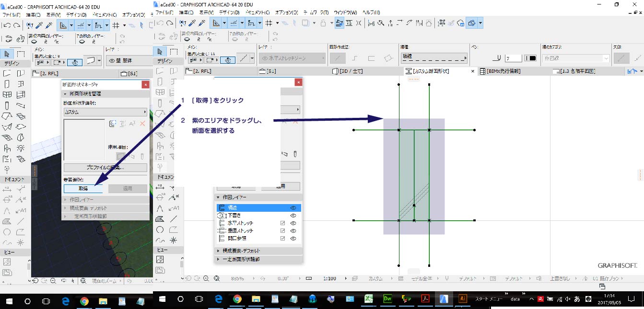Toggle visibility eye of the 構造 layer
This screenshot has height=309, width=644.
click(x=293, y=208)
